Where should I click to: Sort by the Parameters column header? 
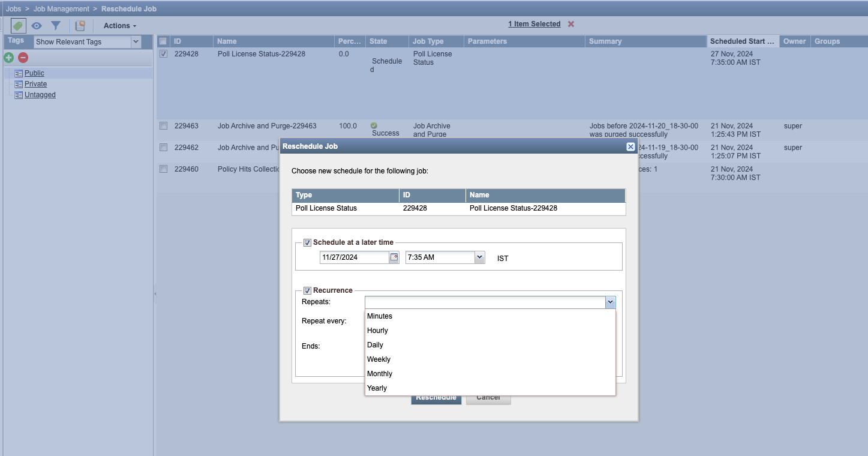(x=525, y=41)
